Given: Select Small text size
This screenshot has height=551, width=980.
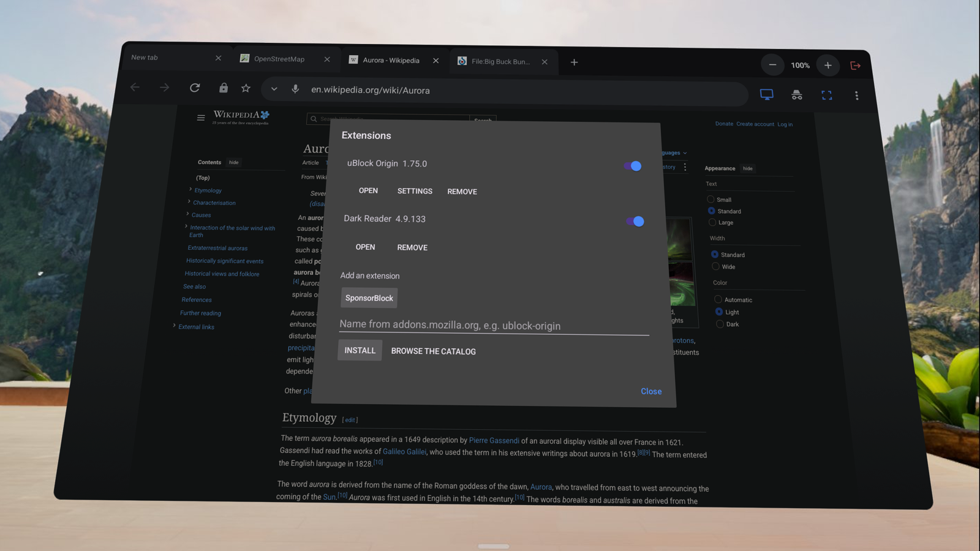Looking at the screenshot, I should coord(710,200).
